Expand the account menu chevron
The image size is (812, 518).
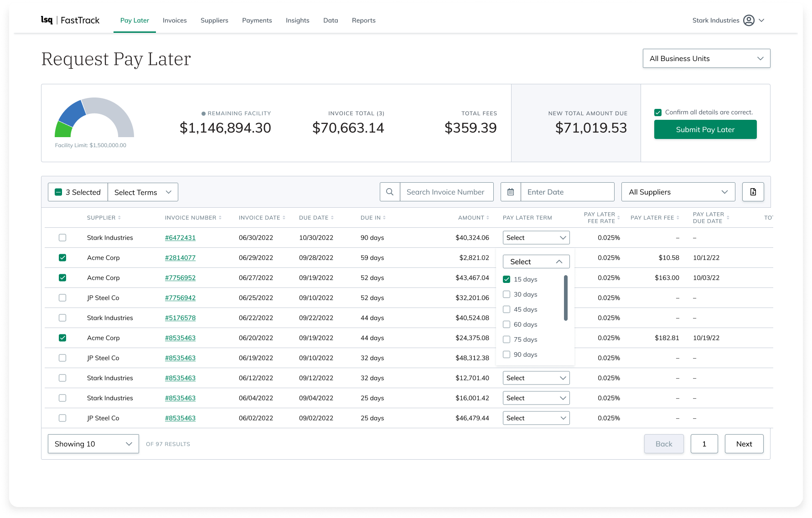coord(761,21)
